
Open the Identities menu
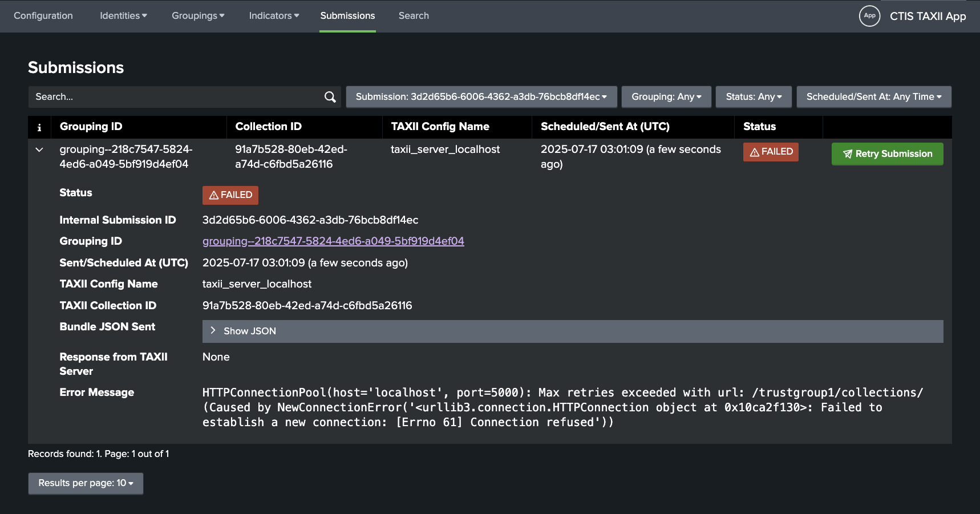click(x=123, y=16)
